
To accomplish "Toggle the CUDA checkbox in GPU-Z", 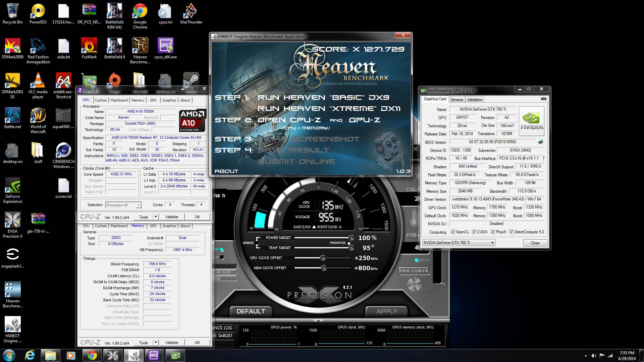I will click(474, 232).
